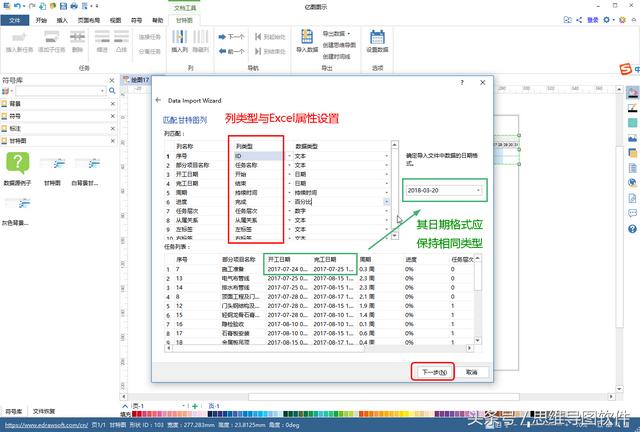The width and height of the screenshot is (640, 432).
Task: Close the 符号 library category
Action: tap(113, 116)
